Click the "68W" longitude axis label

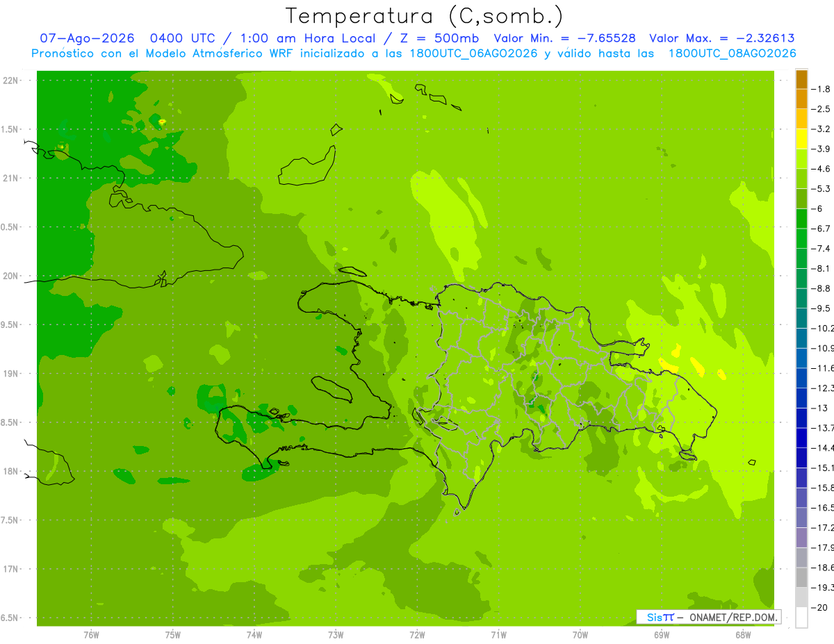(743, 635)
